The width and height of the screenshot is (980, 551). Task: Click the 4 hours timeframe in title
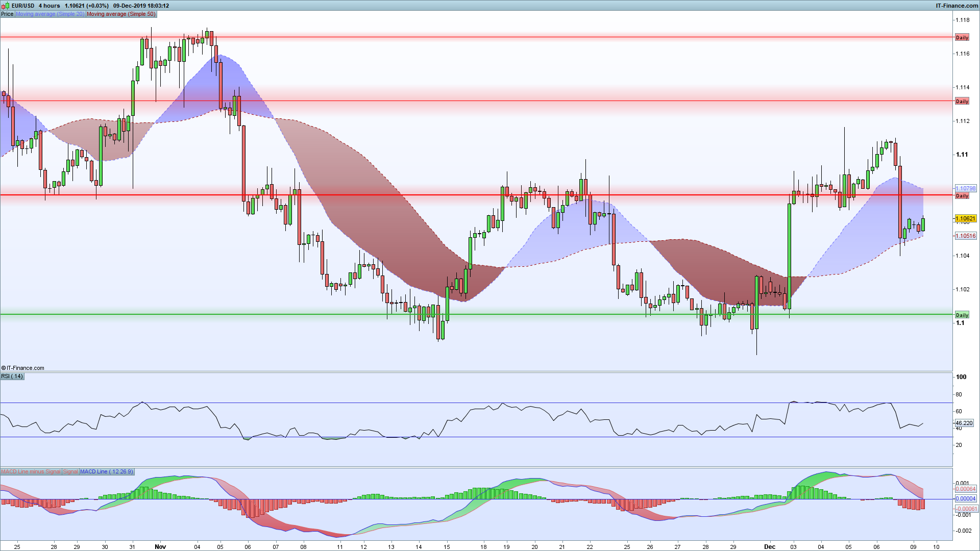(50, 6)
